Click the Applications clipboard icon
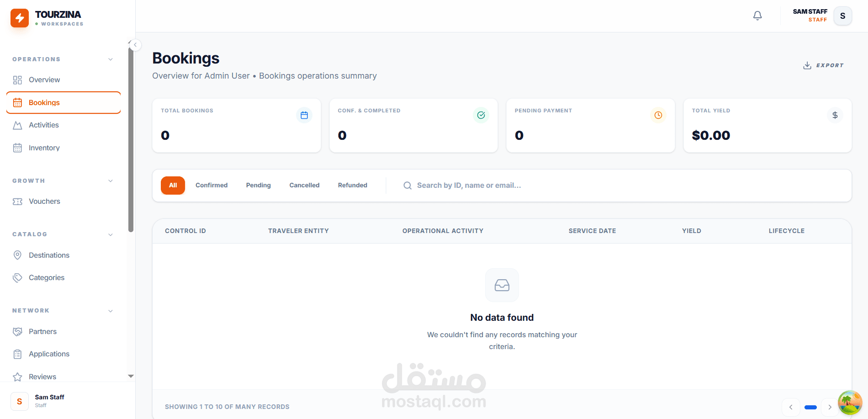Screen dimensions: 868x419 click(17, 354)
